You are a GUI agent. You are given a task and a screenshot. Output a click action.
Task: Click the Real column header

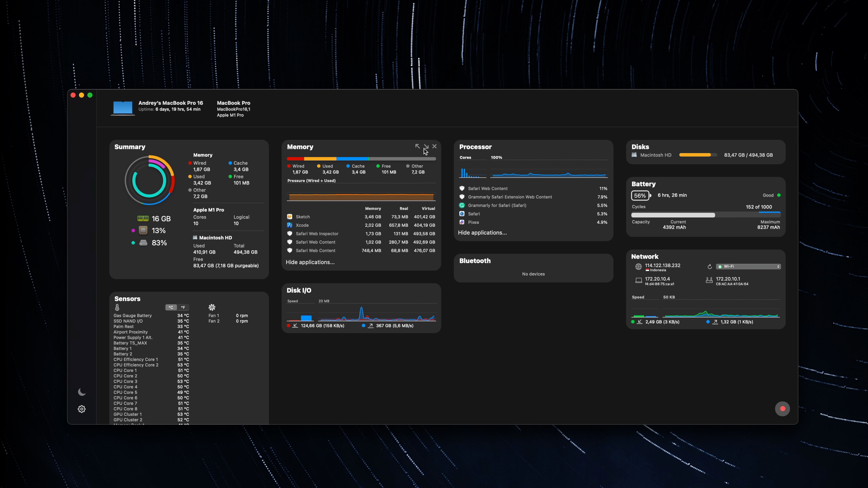click(x=404, y=209)
